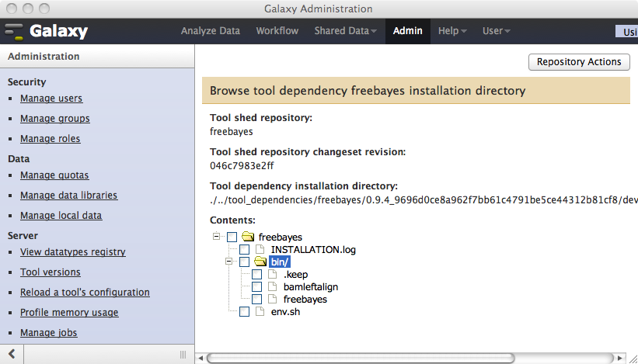Click the tool dependency installation directory path

point(424,200)
